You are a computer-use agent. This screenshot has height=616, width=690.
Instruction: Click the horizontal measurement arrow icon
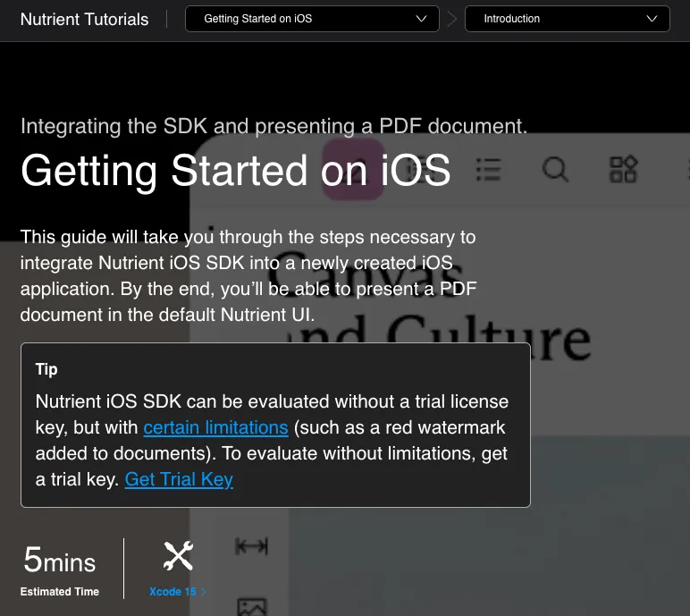251,546
